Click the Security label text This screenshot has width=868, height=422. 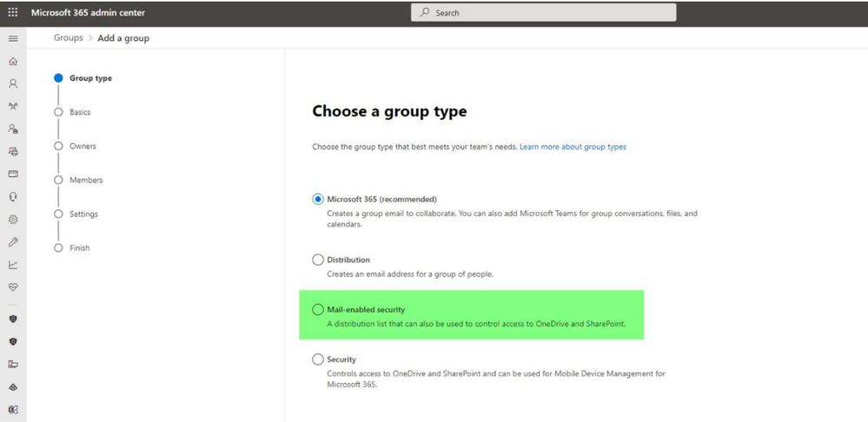pos(341,359)
